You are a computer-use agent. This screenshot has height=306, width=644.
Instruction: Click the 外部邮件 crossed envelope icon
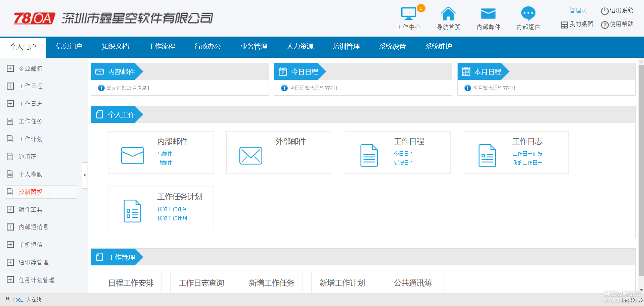(x=250, y=156)
